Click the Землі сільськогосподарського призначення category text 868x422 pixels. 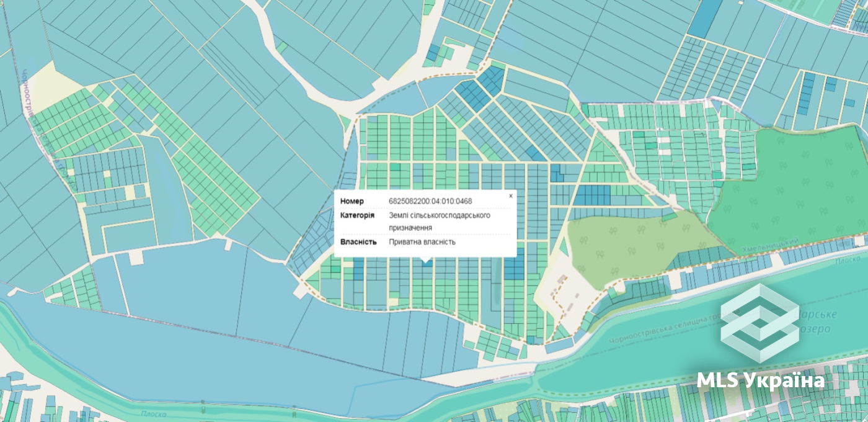pos(440,222)
